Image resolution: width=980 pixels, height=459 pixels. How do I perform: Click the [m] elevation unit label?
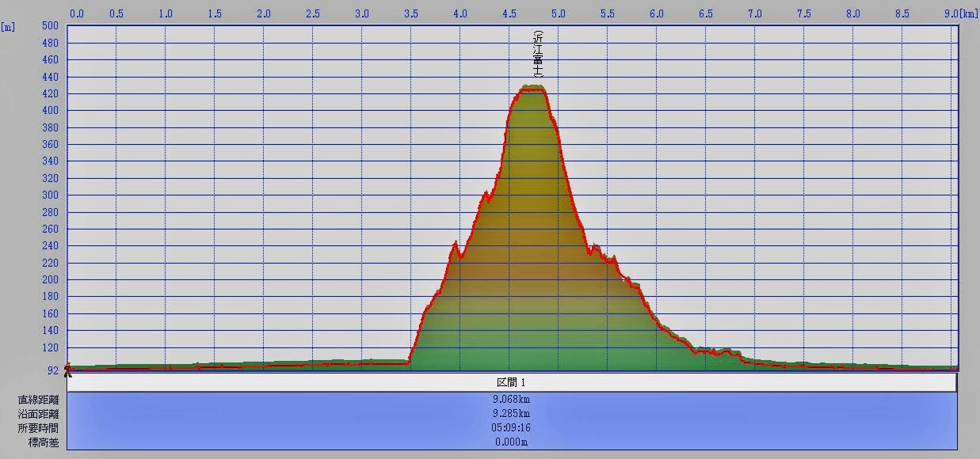point(8,26)
